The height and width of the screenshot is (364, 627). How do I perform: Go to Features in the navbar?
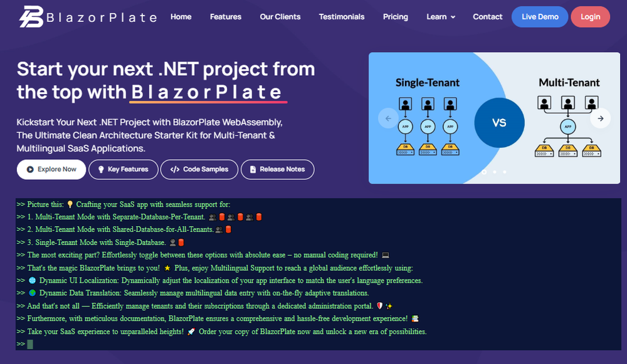point(226,17)
